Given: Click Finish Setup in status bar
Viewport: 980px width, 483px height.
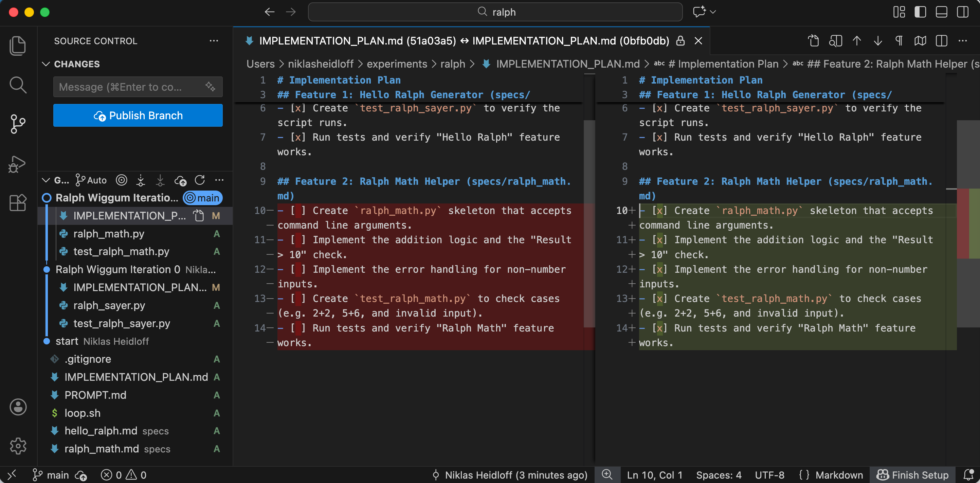Looking at the screenshot, I should (912, 475).
